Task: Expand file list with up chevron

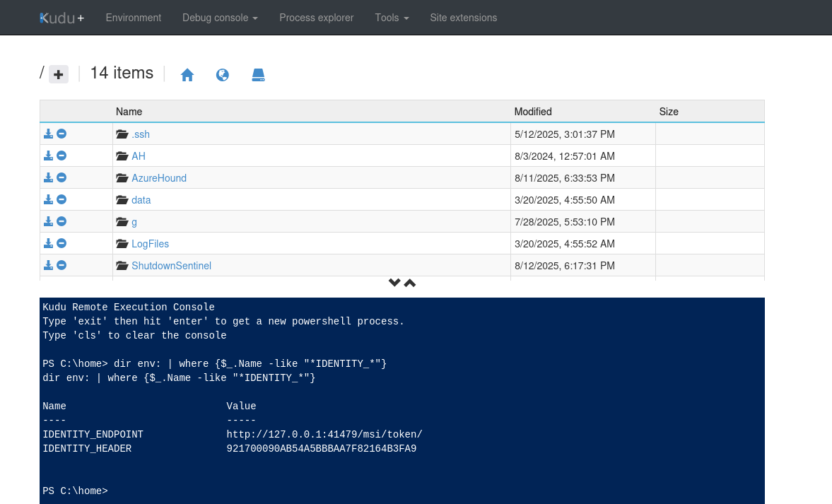Action: [x=409, y=283]
